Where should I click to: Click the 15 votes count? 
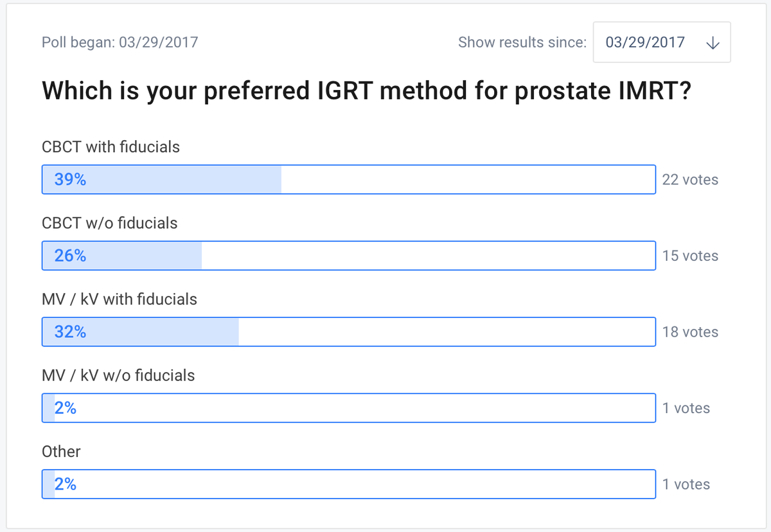[690, 256]
